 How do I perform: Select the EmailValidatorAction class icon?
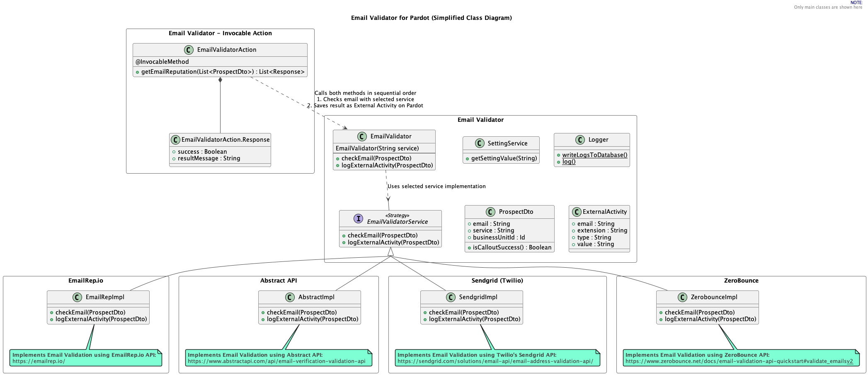tap(189, 50)
